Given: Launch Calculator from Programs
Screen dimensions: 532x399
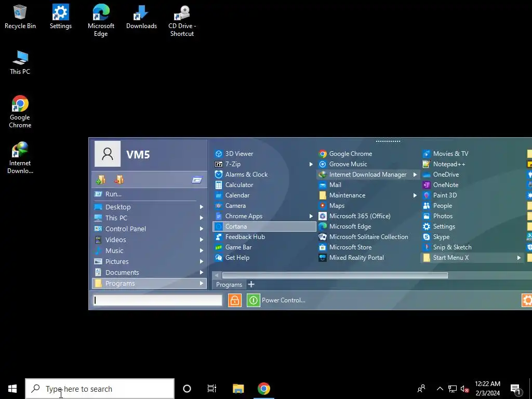Looking at the screenshot, I should pyautogui.click(x=264, y=185).
